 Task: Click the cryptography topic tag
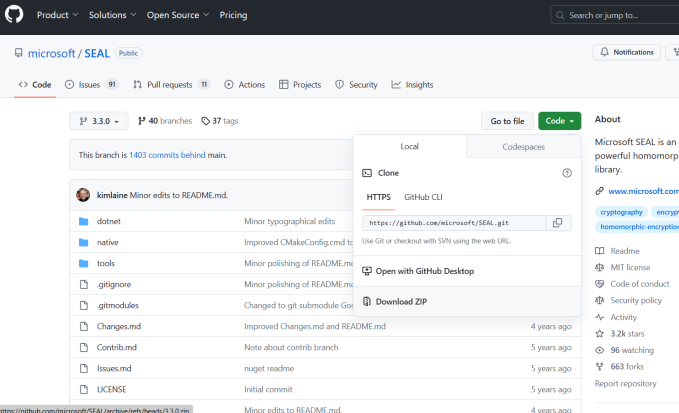point(621,212)
